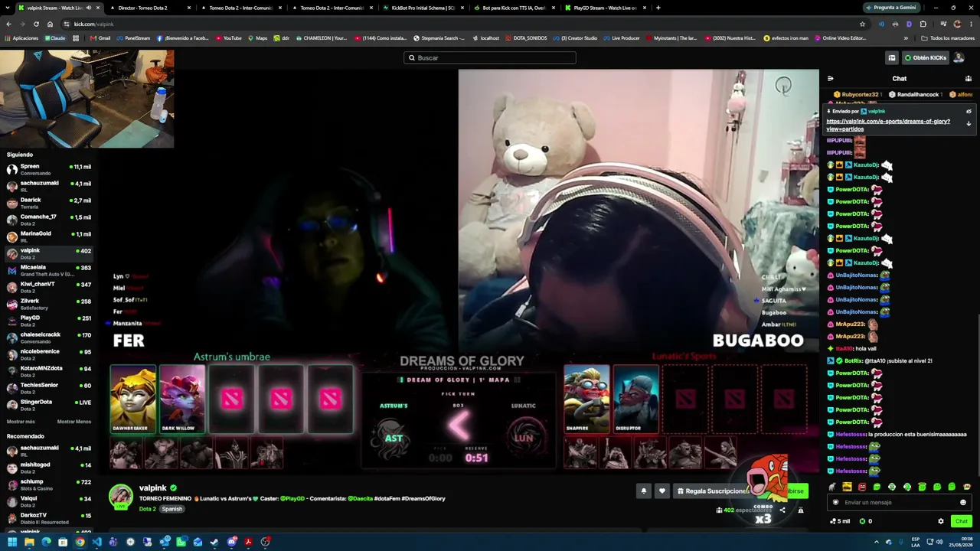Expand followed channels with Mostrar más
This screenshot has height=551, width=980.
[21, 422]
